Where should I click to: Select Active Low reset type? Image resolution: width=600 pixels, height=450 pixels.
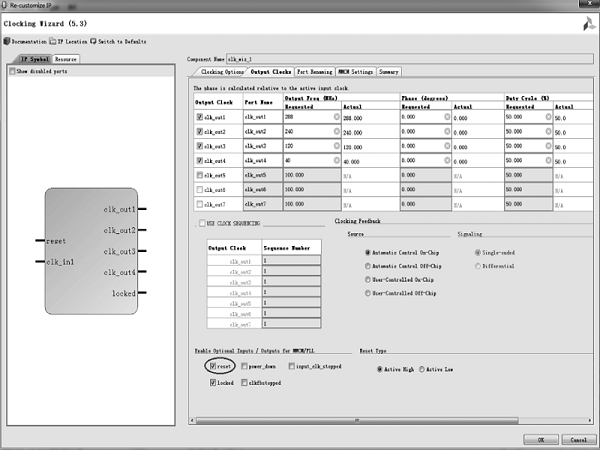(x=422, y=367)
